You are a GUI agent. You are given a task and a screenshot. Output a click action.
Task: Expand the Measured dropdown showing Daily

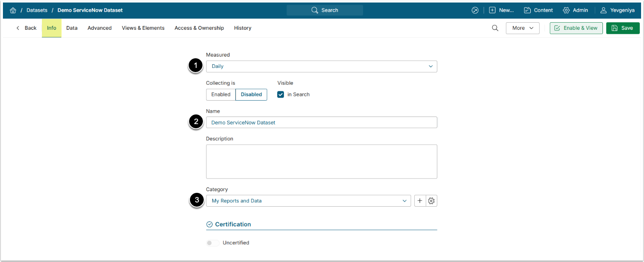point(321,66)
